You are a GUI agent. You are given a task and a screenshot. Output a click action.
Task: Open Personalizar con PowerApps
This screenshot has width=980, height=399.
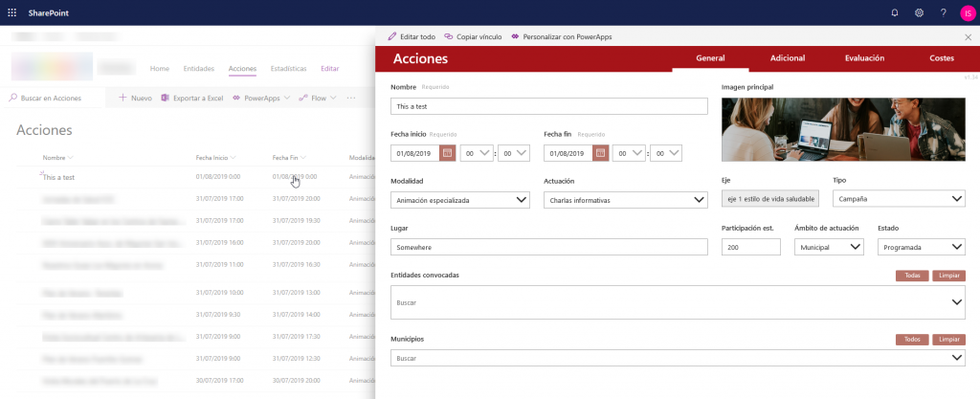point(562,36)
